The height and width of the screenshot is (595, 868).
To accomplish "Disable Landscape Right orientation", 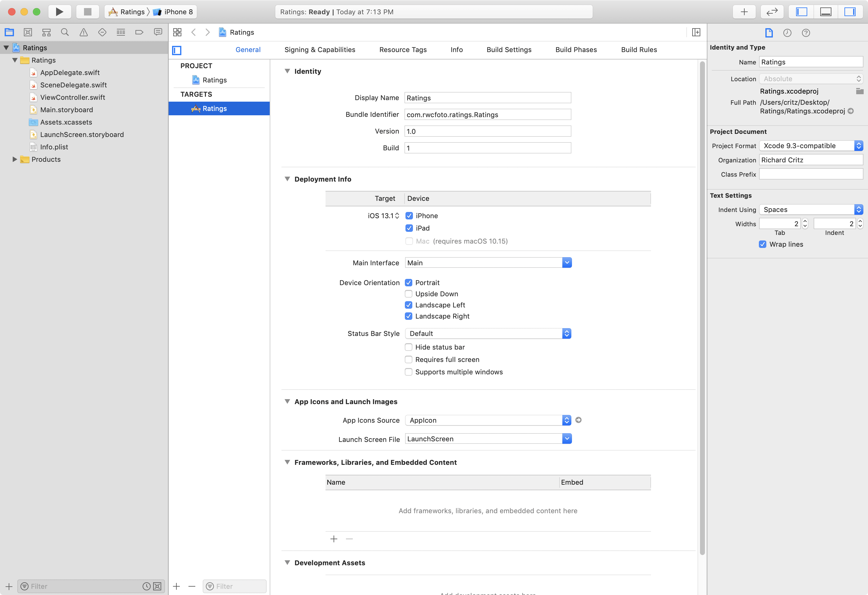I will pyautogui.click(x=409, y=316).
